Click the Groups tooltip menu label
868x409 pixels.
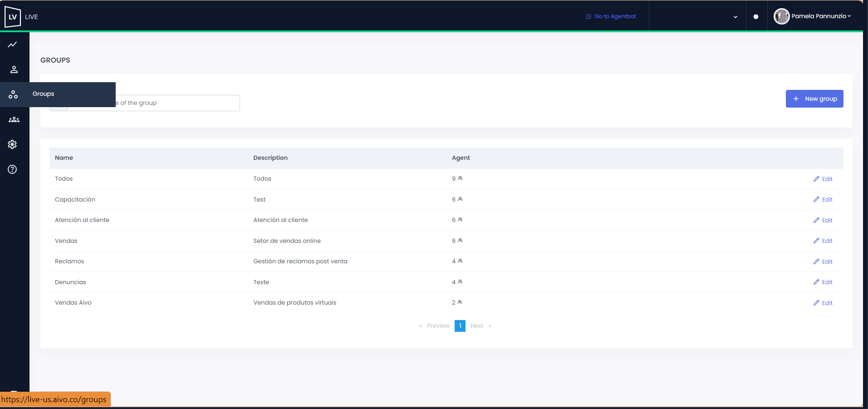click(44, 94)
